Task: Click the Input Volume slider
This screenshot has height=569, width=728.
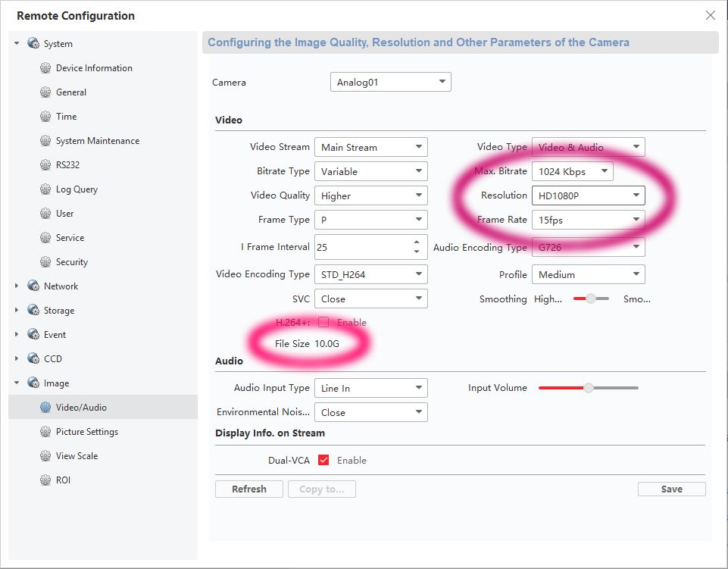Action: (589, 388)
